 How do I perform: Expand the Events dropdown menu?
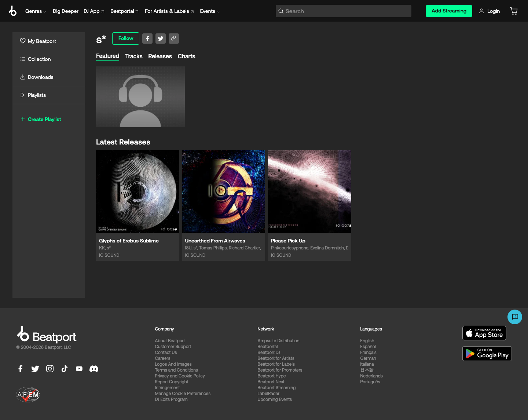point(210,11)
